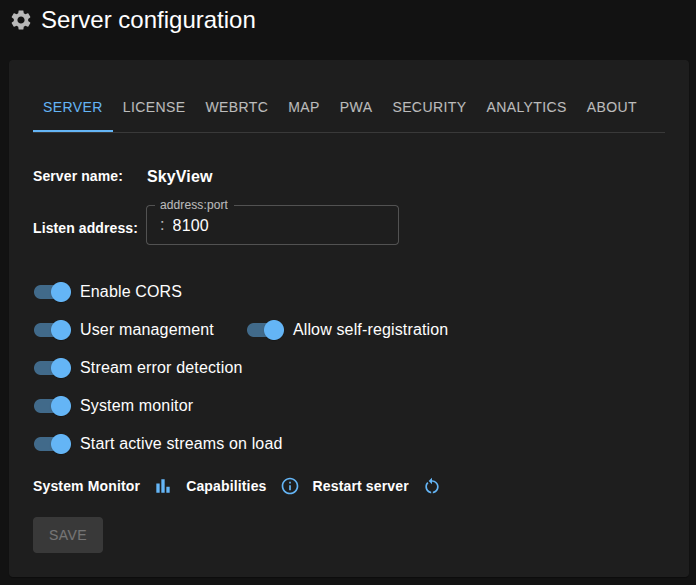This screenshot has width=696, height=585.
Task: Click the SkyView server name text
Action: point(180,177)
